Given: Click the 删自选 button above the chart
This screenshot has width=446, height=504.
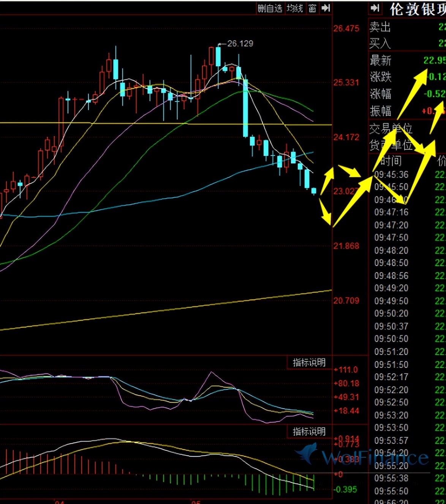Looking at the screenshot, I should (x=270, y=8).
